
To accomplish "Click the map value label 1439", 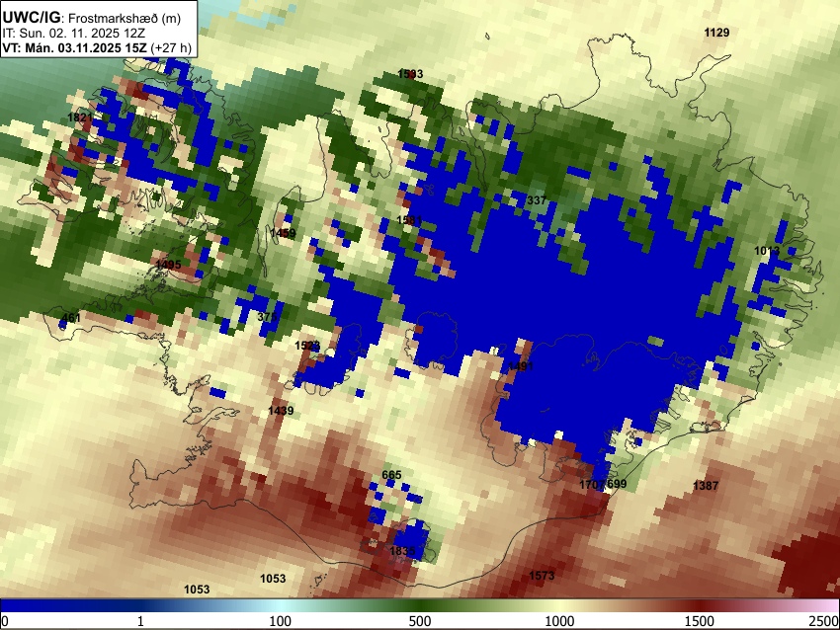I will tap(281, 411).
